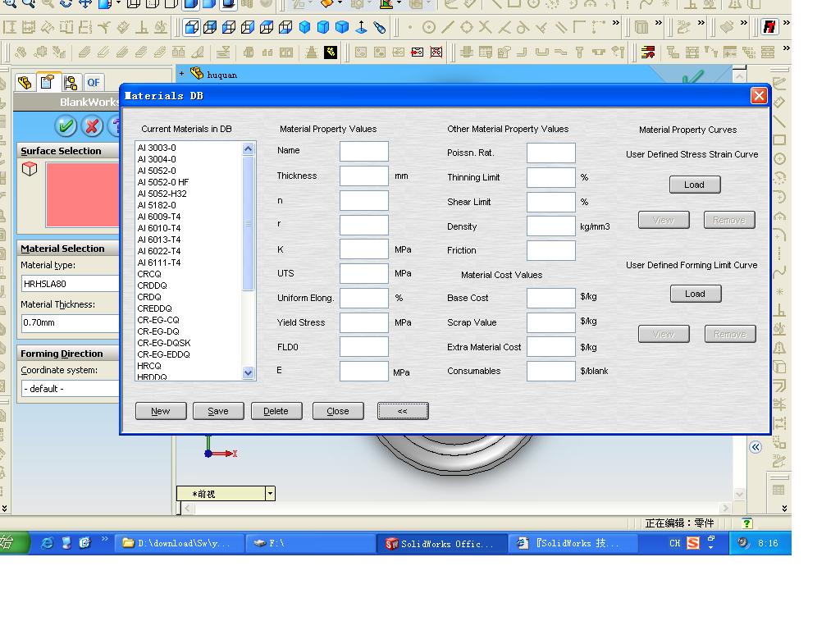Viewport: 840px width, 630px height.
Task: Click the Material Thickness field 0.70mm
Action: click(x=71, y=322)
